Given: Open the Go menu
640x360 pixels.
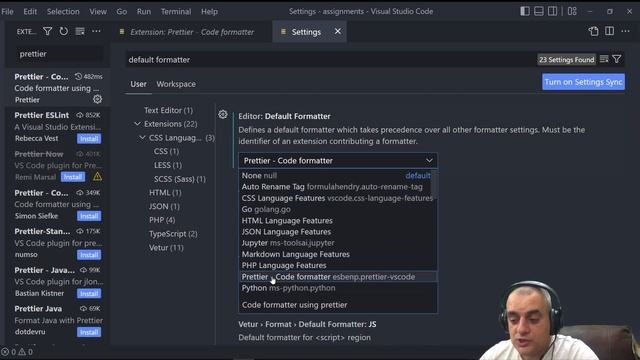Looking at the screenshot, I should [122, 11].
